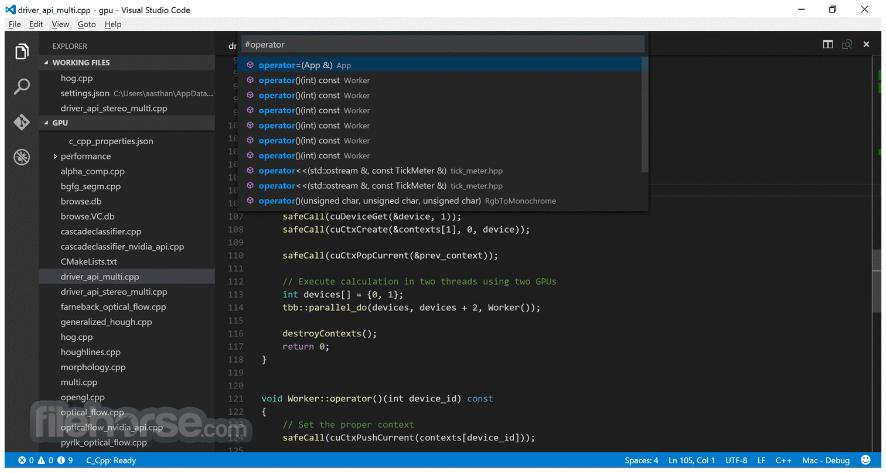886x473 pixels.
Task: Click the Worker::operator() function definition line
Action: 377,398
